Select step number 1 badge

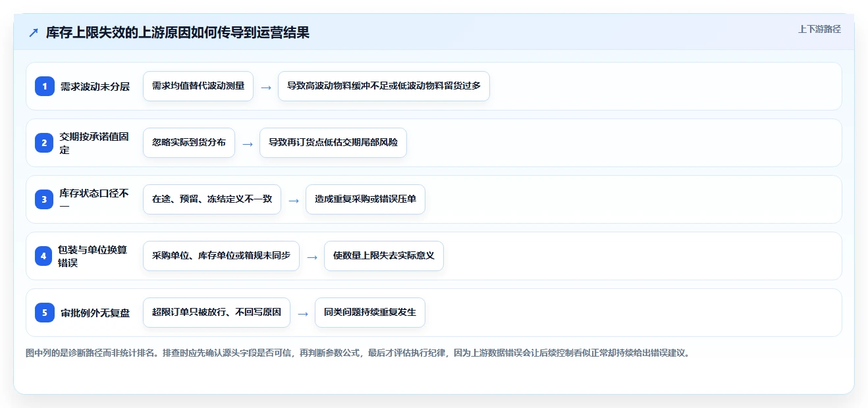coord(45,86)
